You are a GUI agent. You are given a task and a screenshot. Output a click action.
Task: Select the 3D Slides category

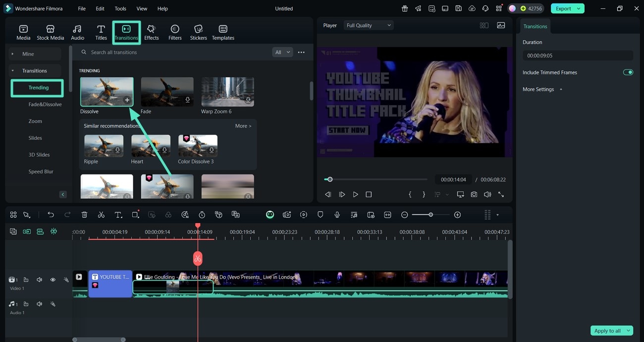pos(39,155)
